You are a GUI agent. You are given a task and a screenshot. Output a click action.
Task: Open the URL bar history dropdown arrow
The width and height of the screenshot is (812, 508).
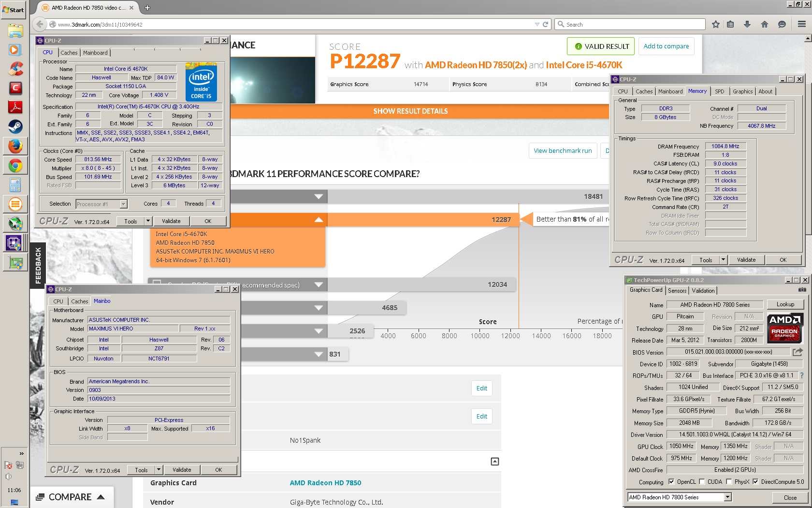(537, 24)
